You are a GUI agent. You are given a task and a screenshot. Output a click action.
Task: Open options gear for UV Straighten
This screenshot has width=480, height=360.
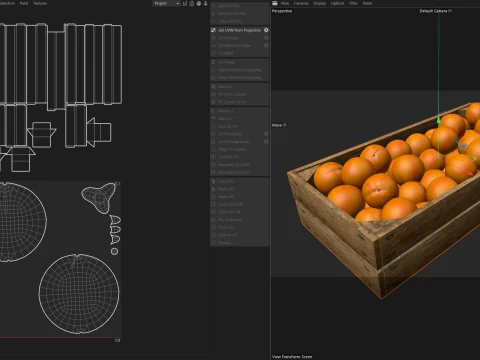266,134
